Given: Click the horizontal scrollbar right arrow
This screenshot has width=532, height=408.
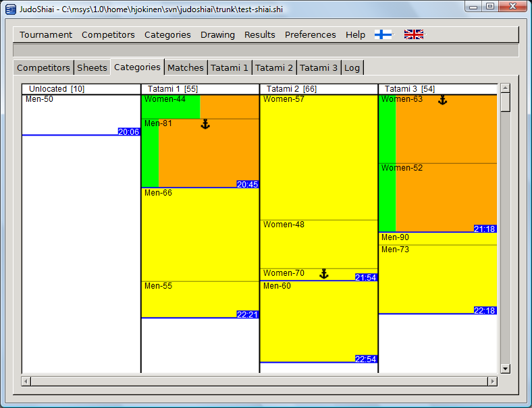Looking at the screenshot, I should (x=492, y=382).
